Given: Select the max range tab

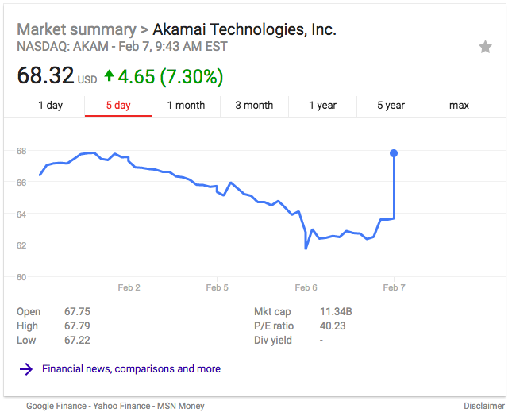Looking at the screenshot, I should tap(459, 106).
